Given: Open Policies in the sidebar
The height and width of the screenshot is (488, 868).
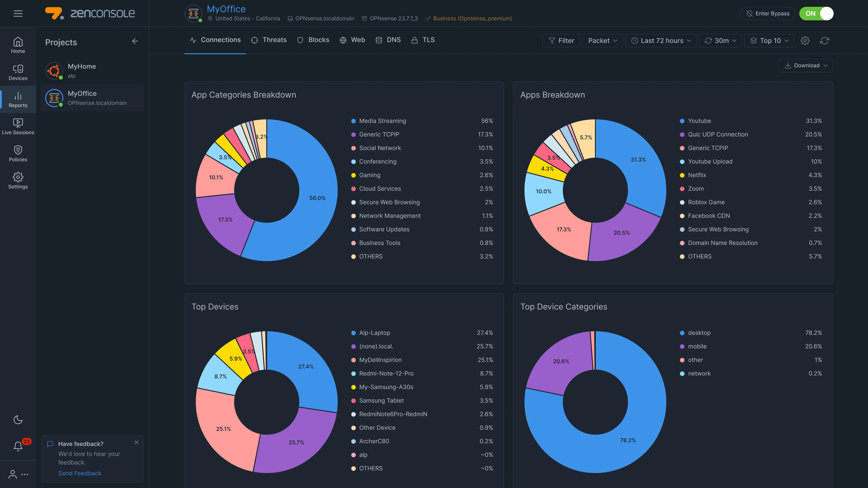Looking at the screenshot, I should [x=18, y=154].
